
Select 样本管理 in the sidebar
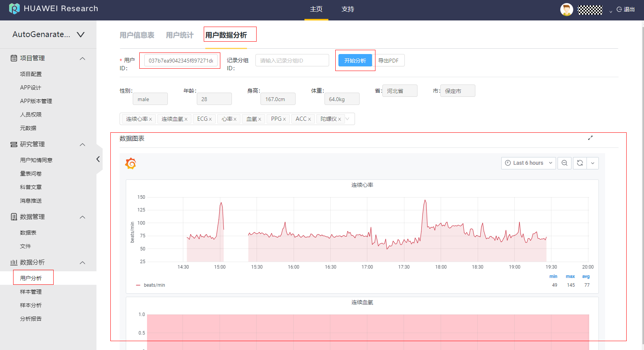(31, 292)
